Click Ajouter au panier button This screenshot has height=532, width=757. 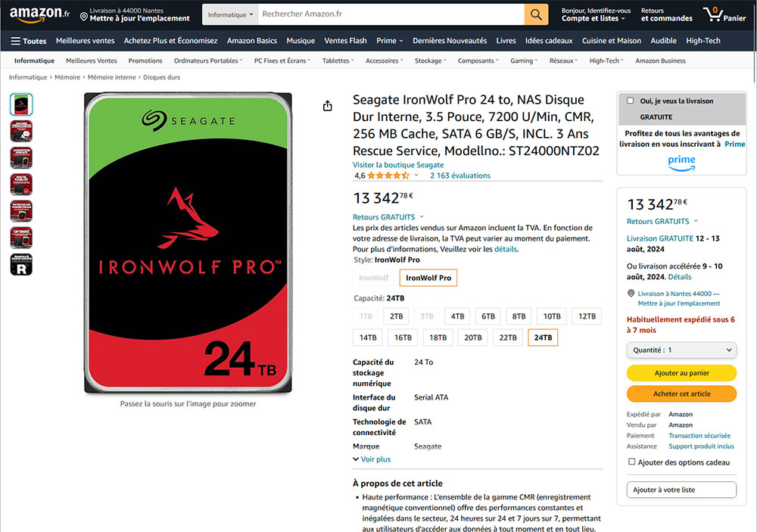click(x=681, y=373)
